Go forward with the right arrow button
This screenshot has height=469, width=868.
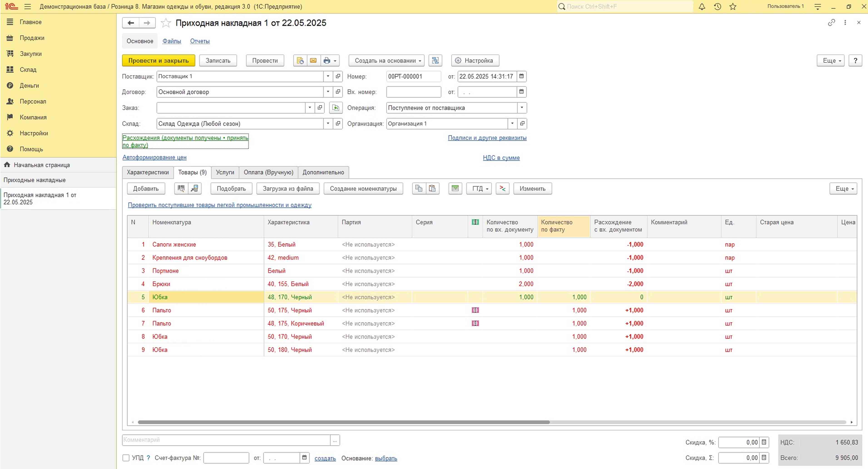[x=147, y=23]
